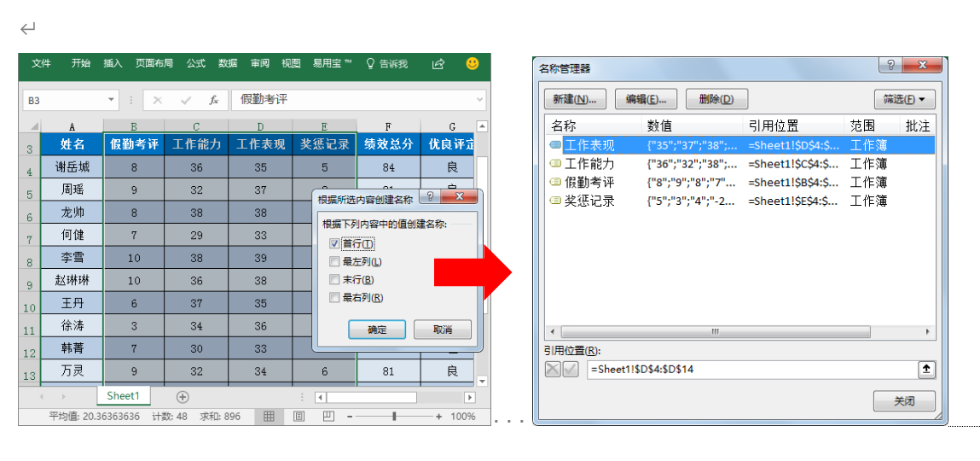This screenshot has width=980, height=461.
Task: Open the Name Box dropdown arrow
Action: click(x=111, y=100)
